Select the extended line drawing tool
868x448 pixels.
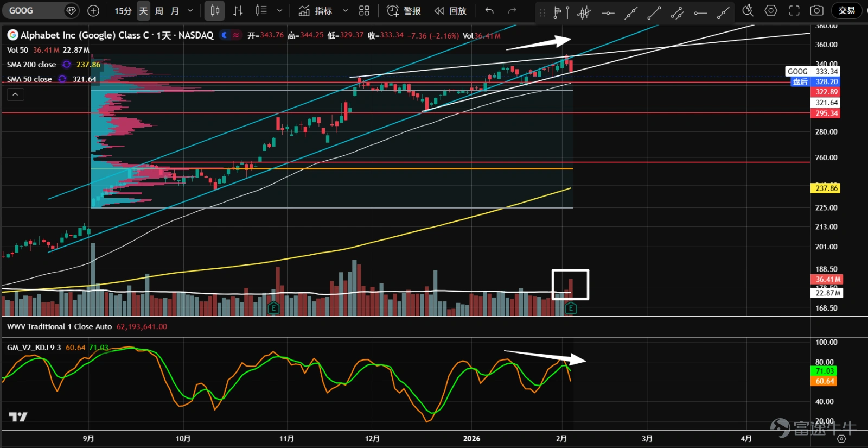pyautogui.click(x=630, y=12)
